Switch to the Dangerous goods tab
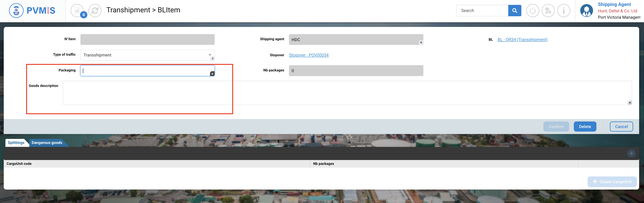This screenshot has height=203, width=644. coord(47,143)
